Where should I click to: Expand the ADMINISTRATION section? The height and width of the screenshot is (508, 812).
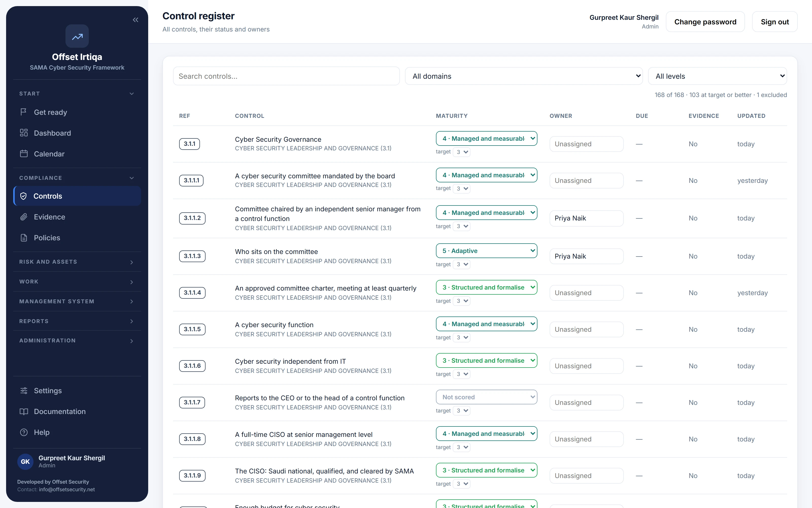pyautogui.click(x=77, y=341)
